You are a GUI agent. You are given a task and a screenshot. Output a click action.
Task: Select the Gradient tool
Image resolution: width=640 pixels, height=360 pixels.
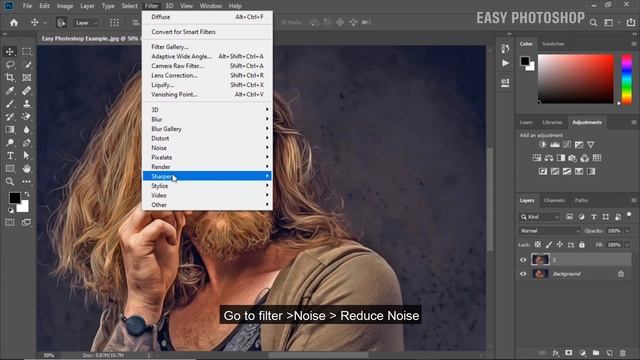coord(10,130)
